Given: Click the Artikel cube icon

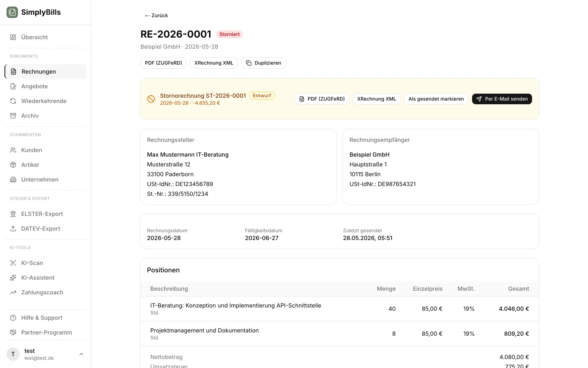Looking at the screenshot, I should [x=13, y=165].
